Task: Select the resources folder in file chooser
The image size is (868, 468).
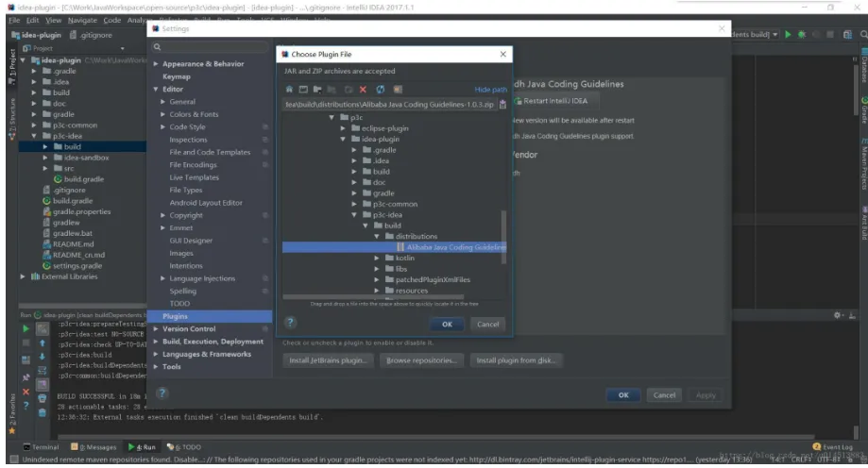Action: [x=411, y=291]
